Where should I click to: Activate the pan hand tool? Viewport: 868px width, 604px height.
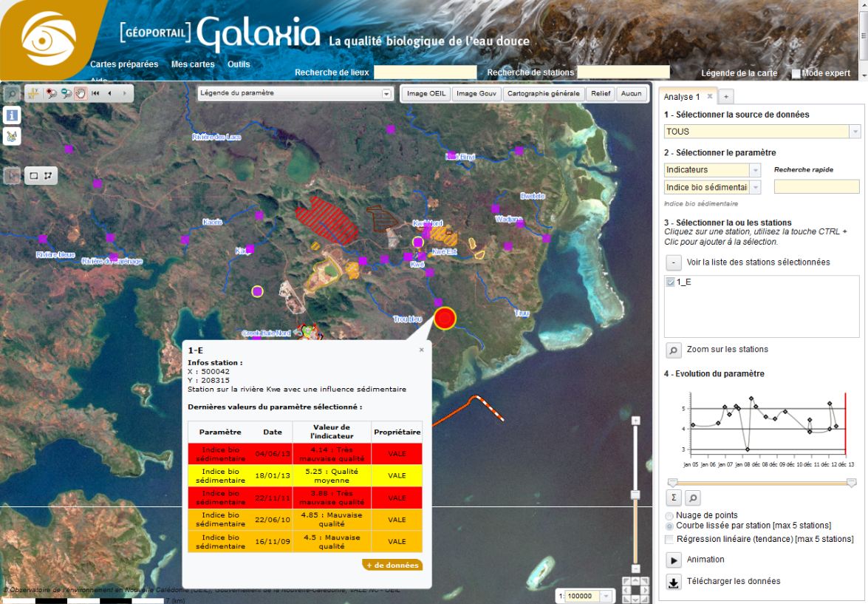click(79, 93)
